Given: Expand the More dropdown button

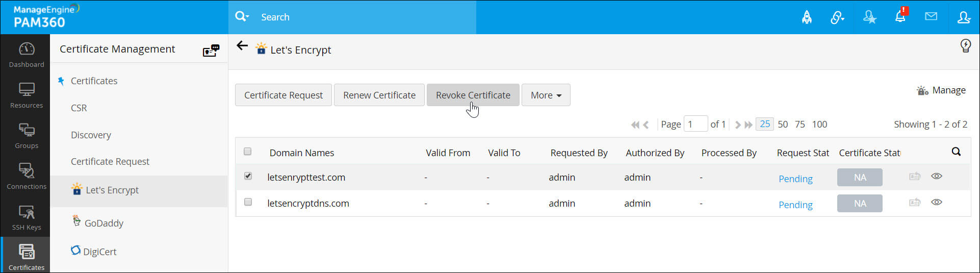Looking at the screenshot, I should click(546, 95).
